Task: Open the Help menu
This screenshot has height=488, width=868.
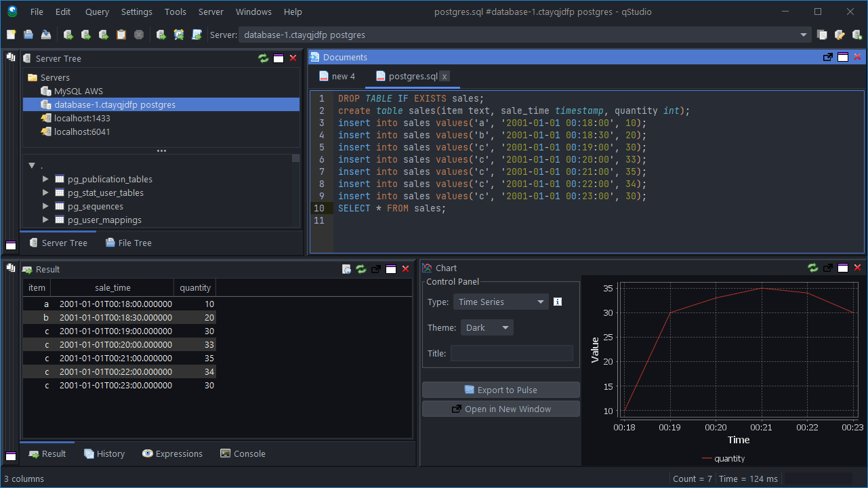Action: [x=293, y=12]
